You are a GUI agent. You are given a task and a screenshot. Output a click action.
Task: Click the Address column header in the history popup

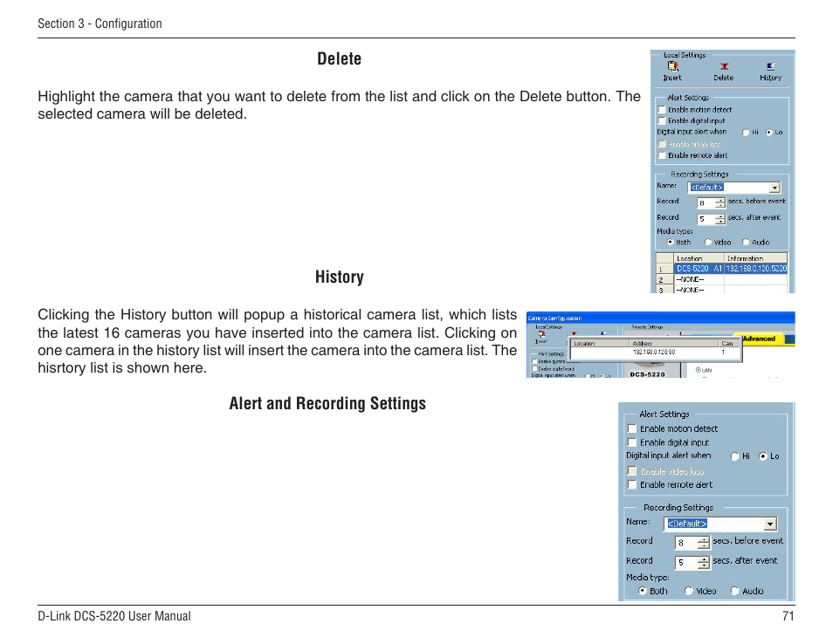(x=673, y=344)
